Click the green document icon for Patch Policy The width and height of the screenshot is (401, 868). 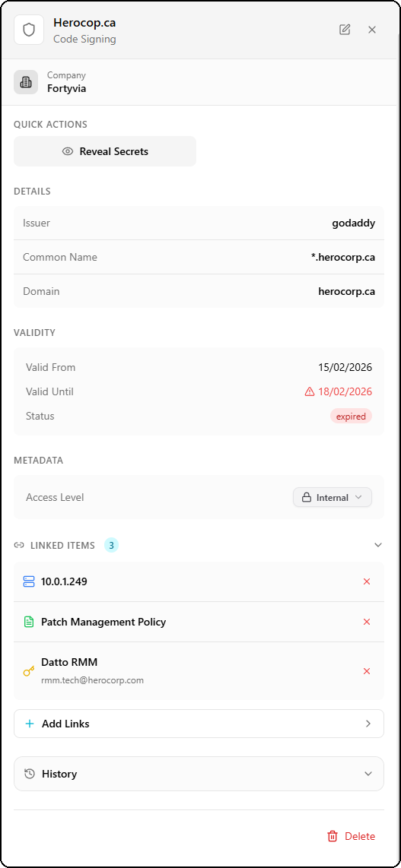pyautogui.click(x=29, y=622)
